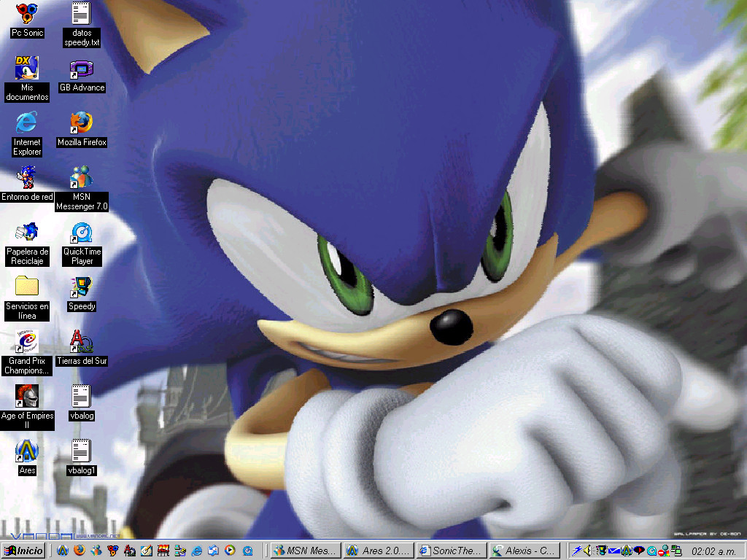
Task: Click the black and red tray icon
Action: click(x=639, y=551)
